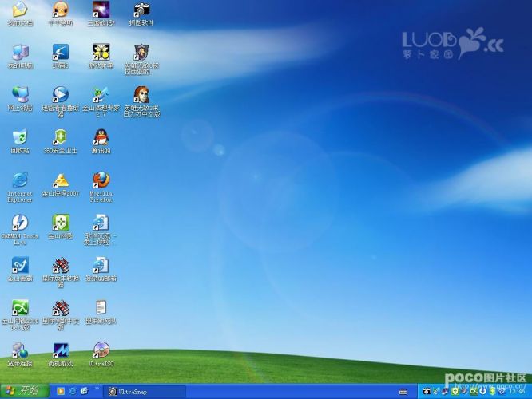Click the Internet Explorer quick launch icon
The height and width of the screenshot is (399, 532).
[72, 391]
